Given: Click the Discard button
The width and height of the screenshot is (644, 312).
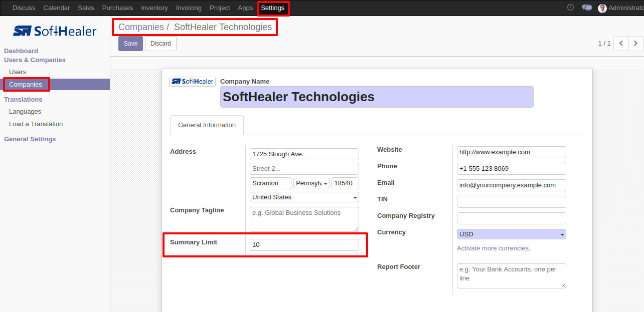Looking at the screenshot, I should (x=160, y=44).
